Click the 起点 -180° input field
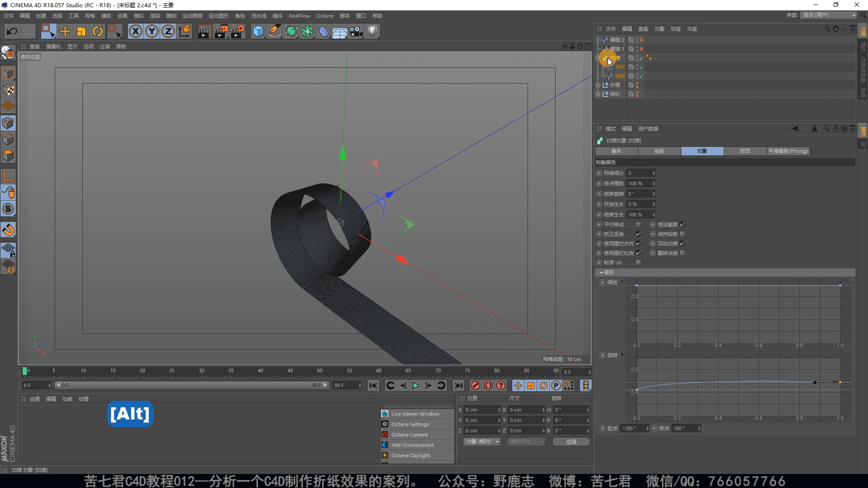This screenshot has height=488, width=868. (x=635, y=428)
